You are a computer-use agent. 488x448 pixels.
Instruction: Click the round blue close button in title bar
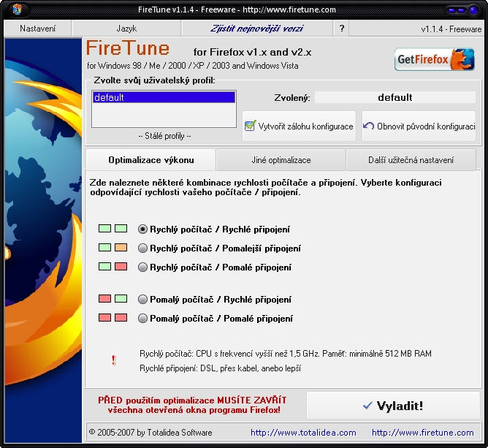click(x=473, y=10)
